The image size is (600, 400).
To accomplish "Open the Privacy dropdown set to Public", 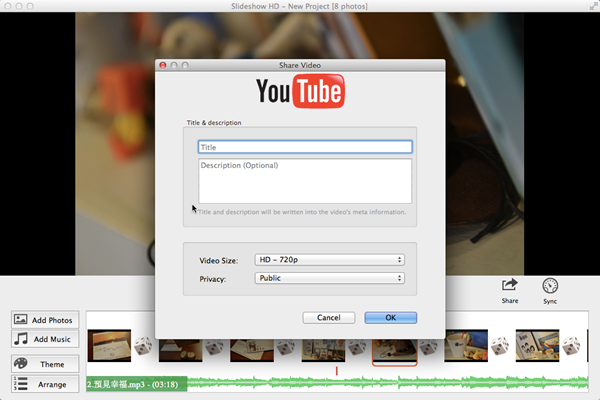I will [x=329, y=278].
